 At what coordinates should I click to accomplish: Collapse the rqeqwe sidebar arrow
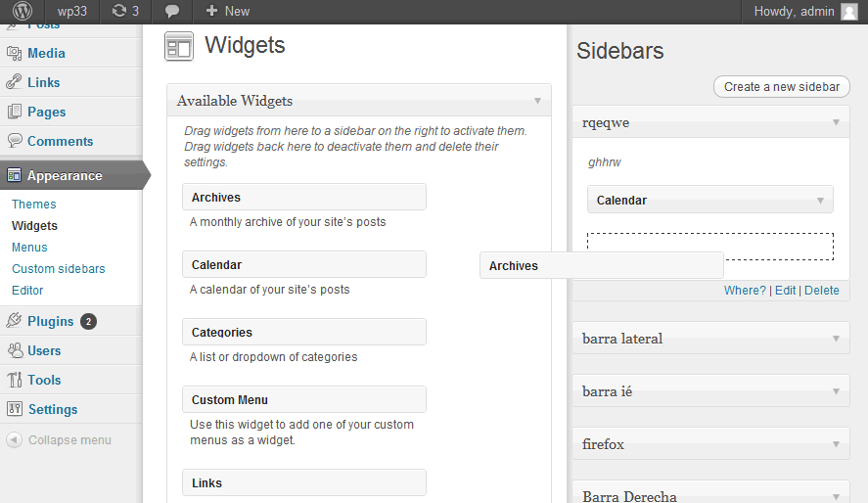point(836,122)
